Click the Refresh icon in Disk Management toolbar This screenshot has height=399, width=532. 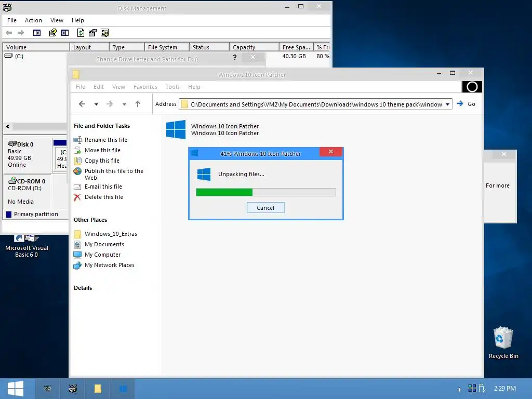[x=81, y=33]
